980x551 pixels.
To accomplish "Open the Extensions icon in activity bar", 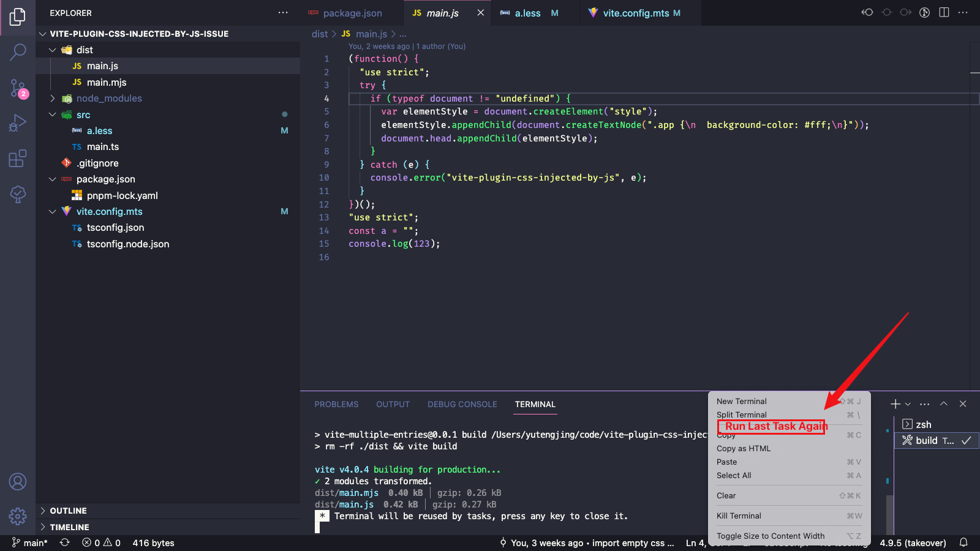I will coord(18,158).
